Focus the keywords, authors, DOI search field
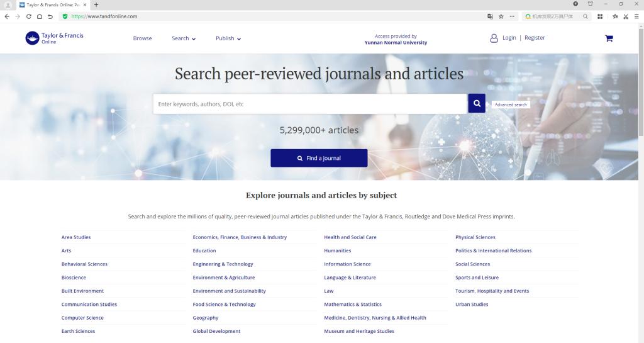Viewport: 644px width, 343px height. (x=309, y=104)
